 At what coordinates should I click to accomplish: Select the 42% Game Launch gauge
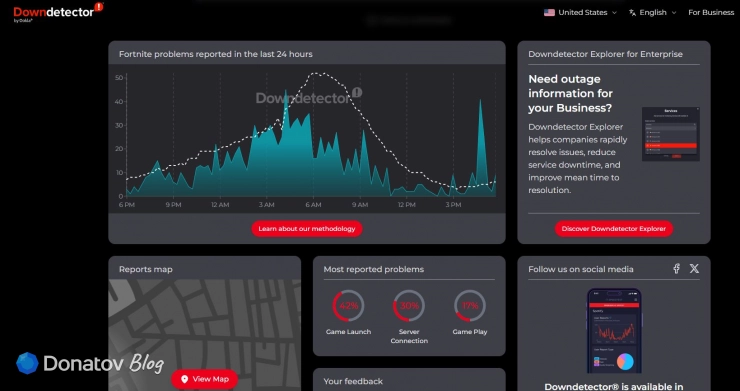click(x=348, y=306)
